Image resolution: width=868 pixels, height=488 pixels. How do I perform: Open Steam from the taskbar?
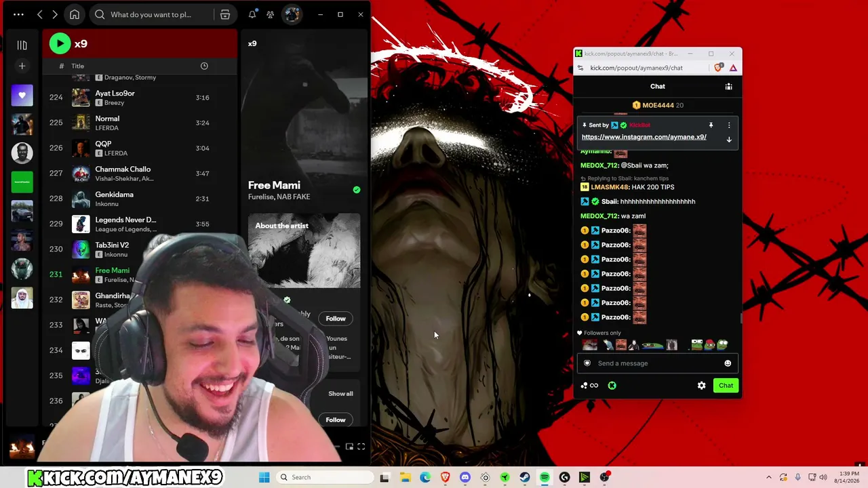[525, 477]
